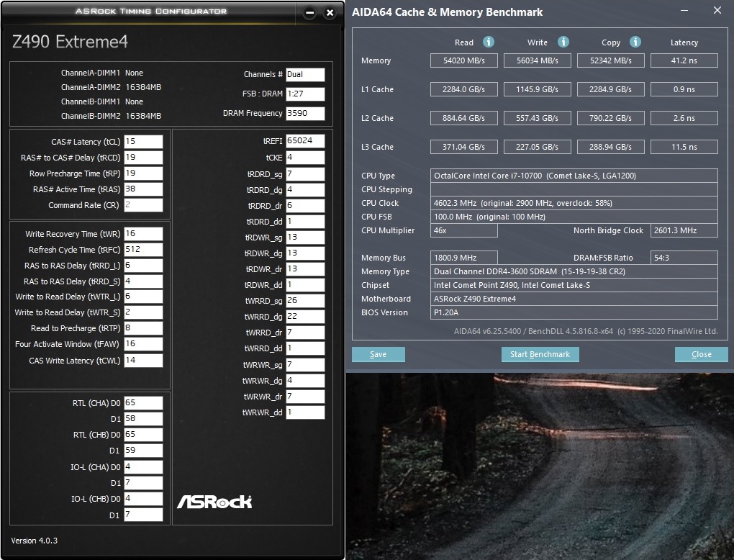Click the CPU Multiplier value 46x
The image size is (734, 560).
pos(464,230)
